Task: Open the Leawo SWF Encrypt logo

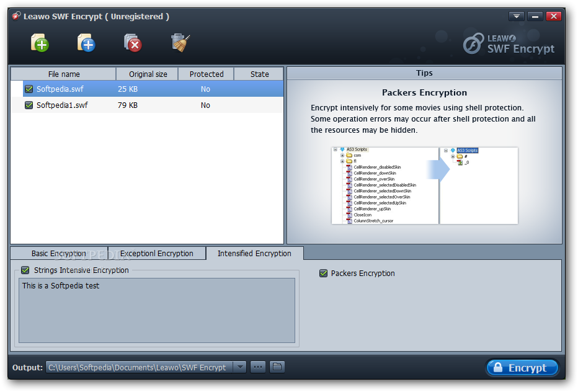Action: coord(509,44)
